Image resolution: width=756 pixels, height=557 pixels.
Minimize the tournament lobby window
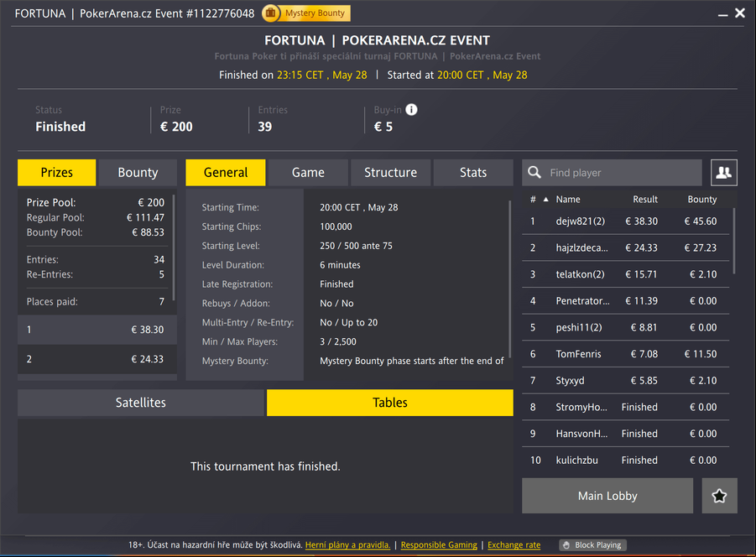click(722, 14)
